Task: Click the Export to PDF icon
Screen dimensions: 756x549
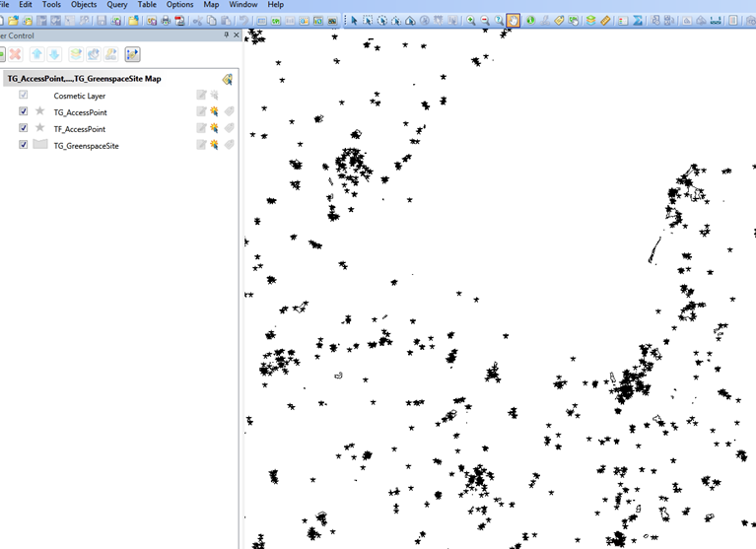Action: [x=179, y=21]
